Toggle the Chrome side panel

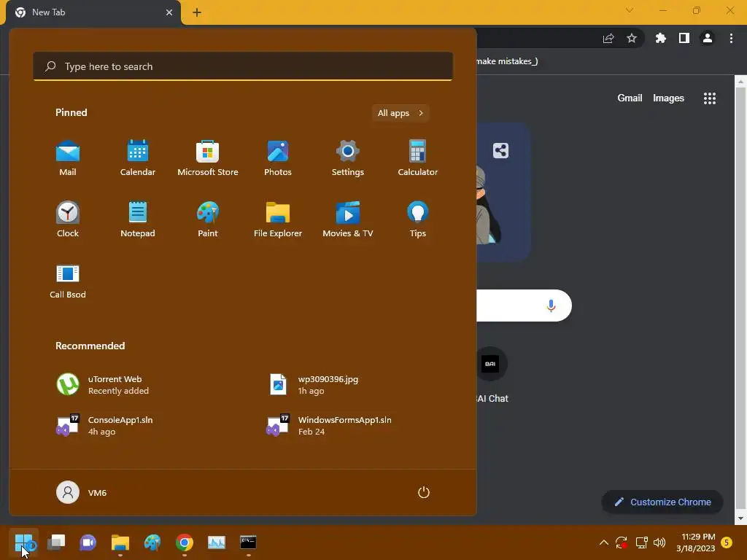click(x=684, y=38)
